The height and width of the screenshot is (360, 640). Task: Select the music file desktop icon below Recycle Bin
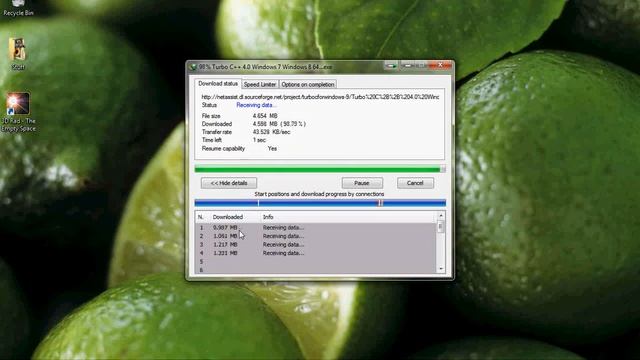[x=18, y=53]
